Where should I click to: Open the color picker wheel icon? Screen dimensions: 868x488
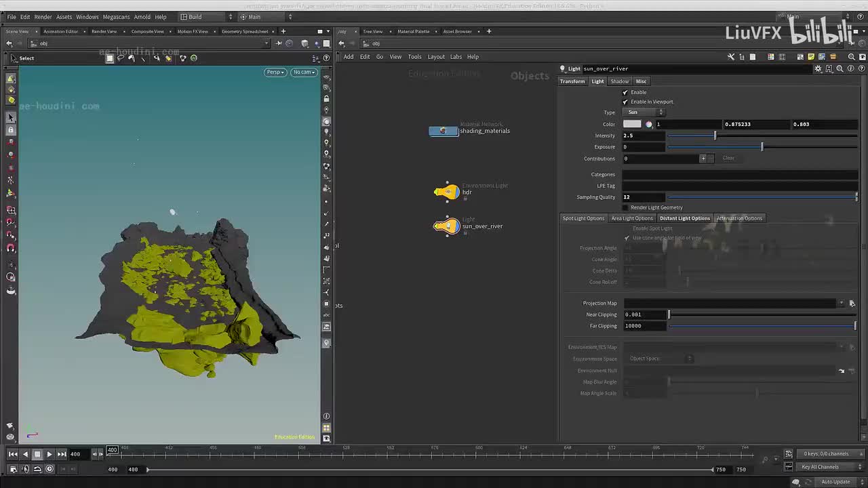(x=649, y=124)
